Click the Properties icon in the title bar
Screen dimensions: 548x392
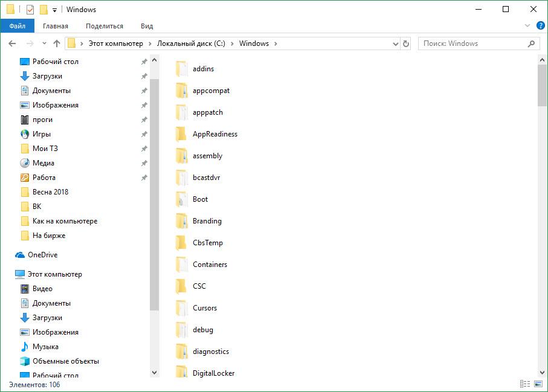click(30, 10)
